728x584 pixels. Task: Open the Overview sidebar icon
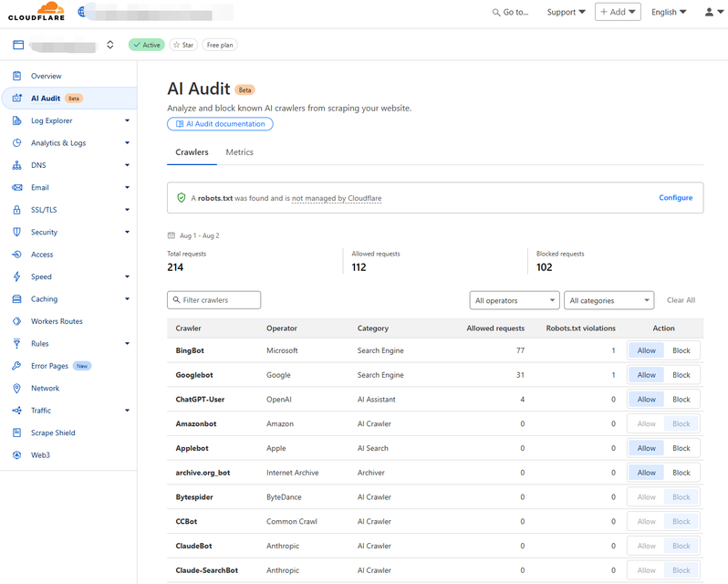[x=17, y=76]
